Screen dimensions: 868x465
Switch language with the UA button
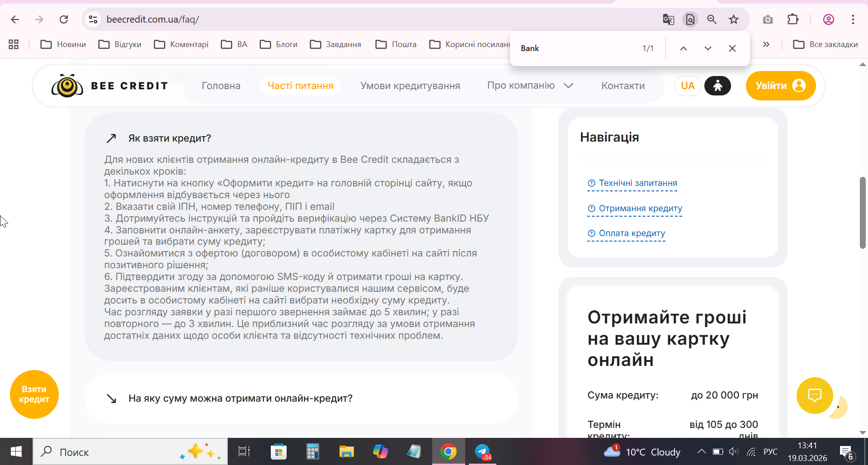[x=688, y=86]
